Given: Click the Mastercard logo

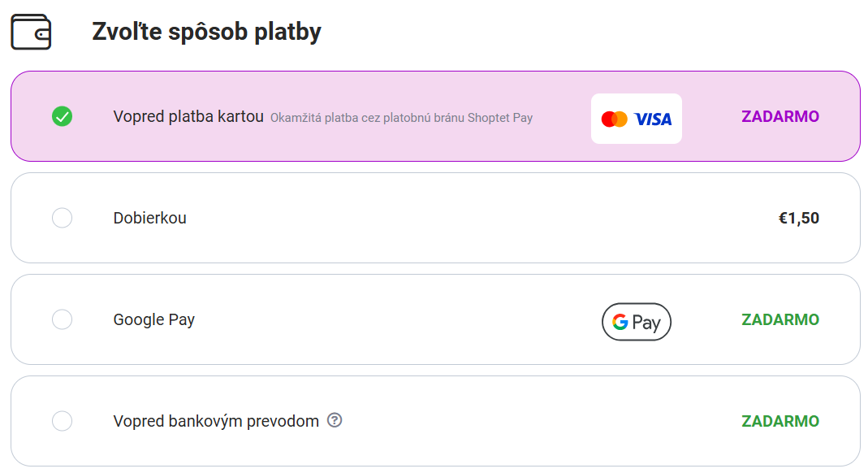Looking at the screenshot, I should (x=615, y=119).
